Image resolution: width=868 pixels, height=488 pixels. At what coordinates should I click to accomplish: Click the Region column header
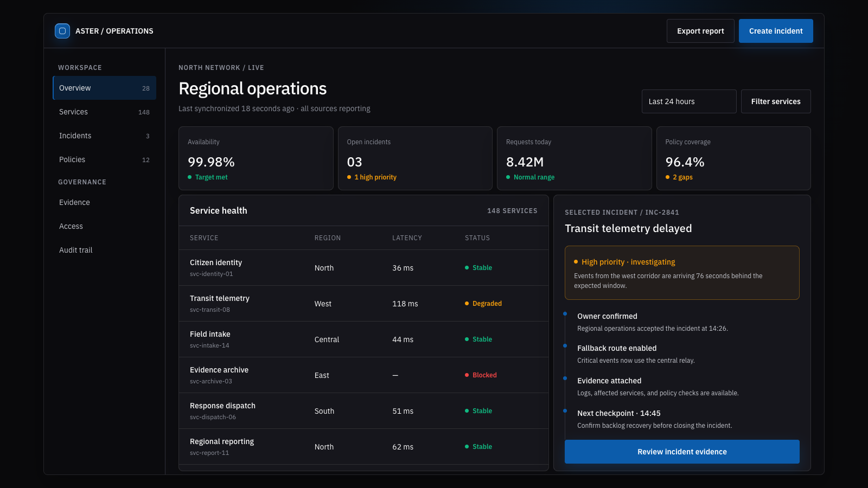(x=328, y=238)
